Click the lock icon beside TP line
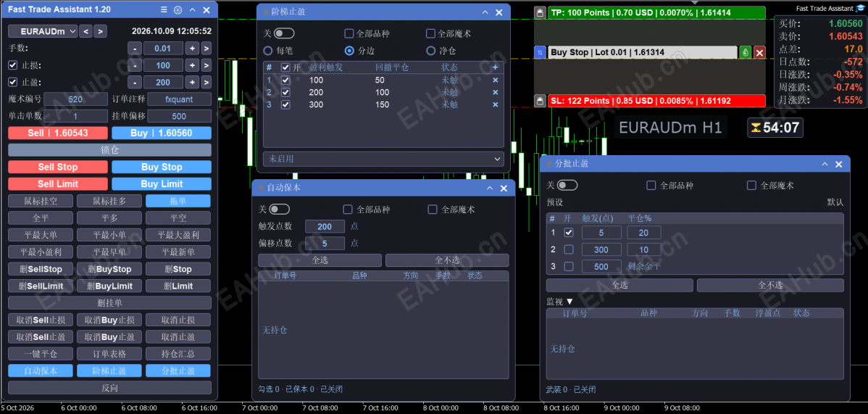This screenshot has width=868, height=414. [x=541, y=13]
